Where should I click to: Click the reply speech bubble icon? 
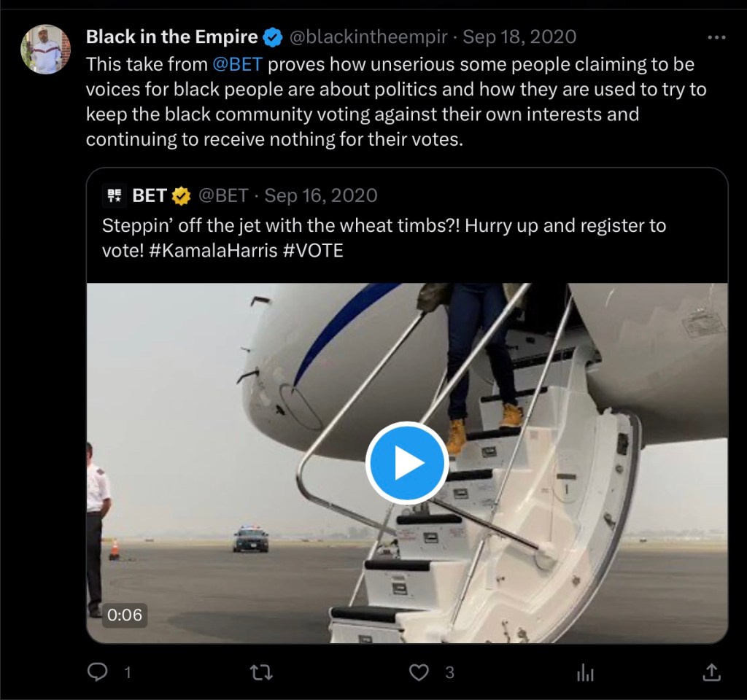(x=97, y=672)
